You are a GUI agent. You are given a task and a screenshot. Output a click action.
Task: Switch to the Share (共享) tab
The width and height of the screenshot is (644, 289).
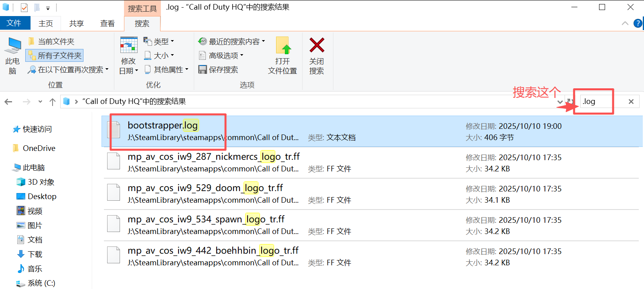click(76, 24)
